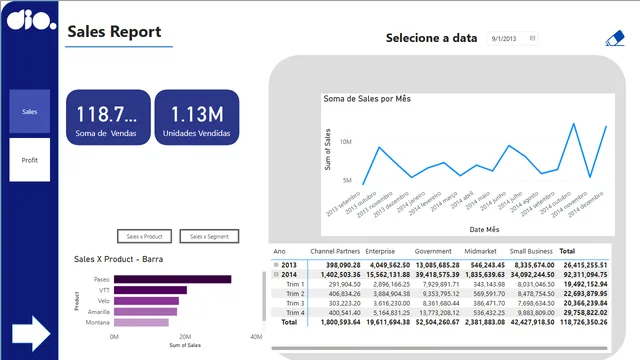
Task: Expand the 2013 row in matrix
Action: pos(276,265)
